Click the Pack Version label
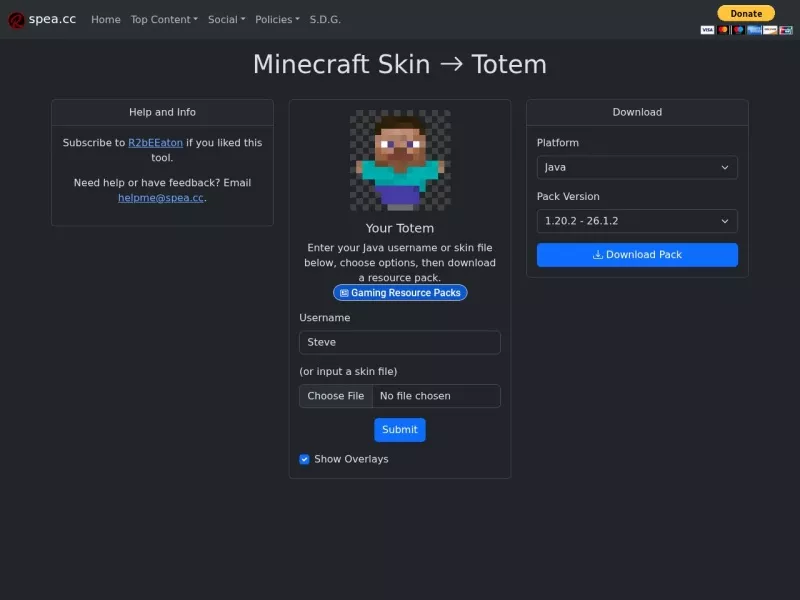The width and height of the screenshot is (800, 600). [x=568, y=196]
